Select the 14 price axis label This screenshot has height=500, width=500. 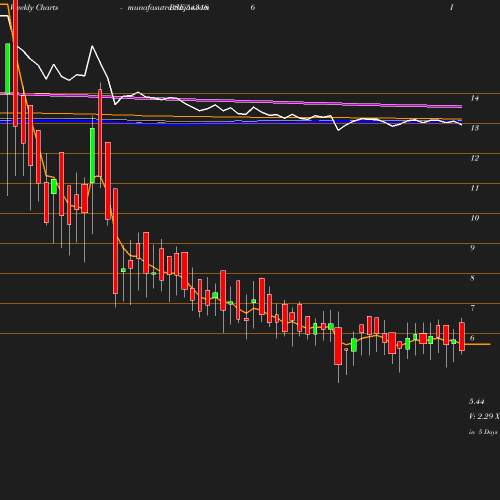pos(475,98)
